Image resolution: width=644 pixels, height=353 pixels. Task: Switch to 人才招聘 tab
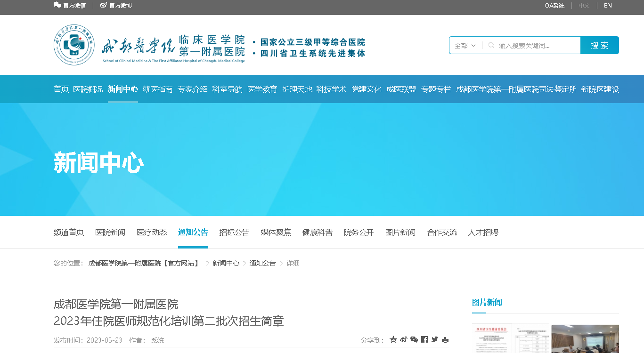pyautogui.click(x=483, y=233)
